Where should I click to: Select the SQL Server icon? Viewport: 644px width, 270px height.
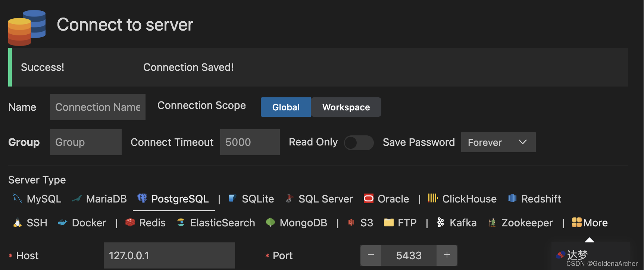pyautogui.click(x=289, y=198)
